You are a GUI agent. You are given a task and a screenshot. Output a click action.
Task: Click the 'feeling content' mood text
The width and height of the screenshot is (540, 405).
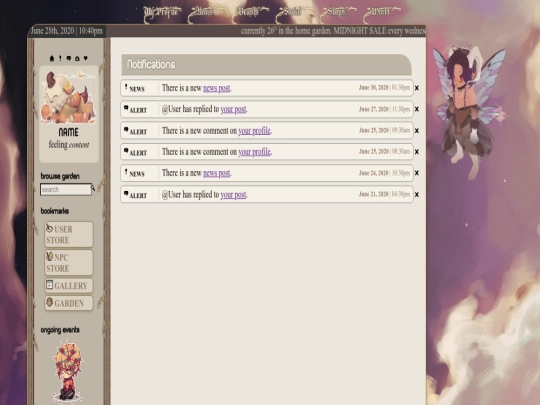69,145
